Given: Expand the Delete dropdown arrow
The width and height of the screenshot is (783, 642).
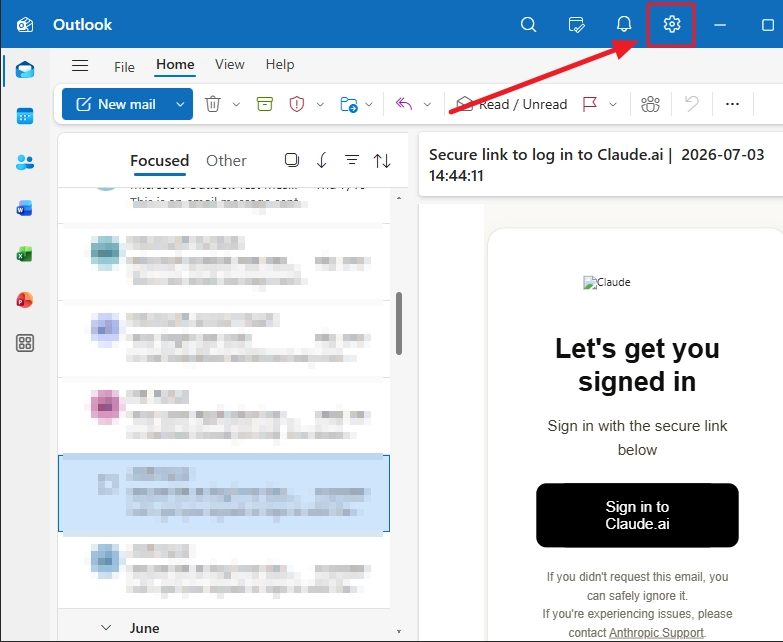Looking at the screenshot, I should (x=236, y=104).
